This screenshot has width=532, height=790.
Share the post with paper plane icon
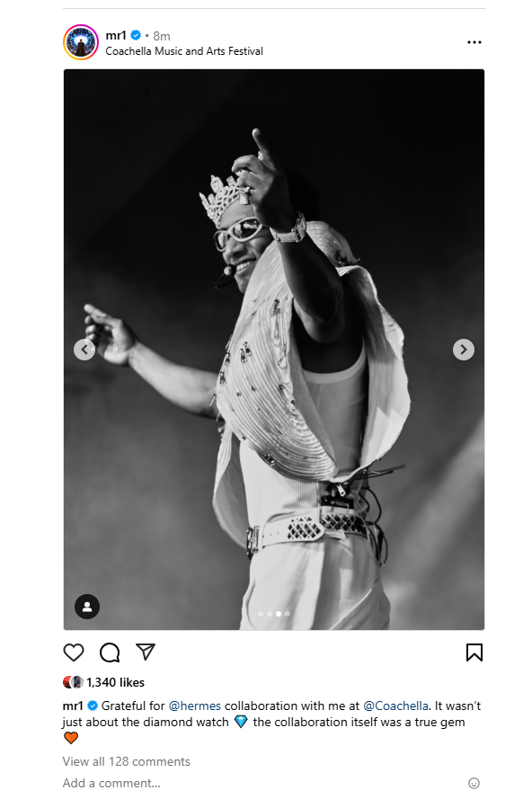146,652
